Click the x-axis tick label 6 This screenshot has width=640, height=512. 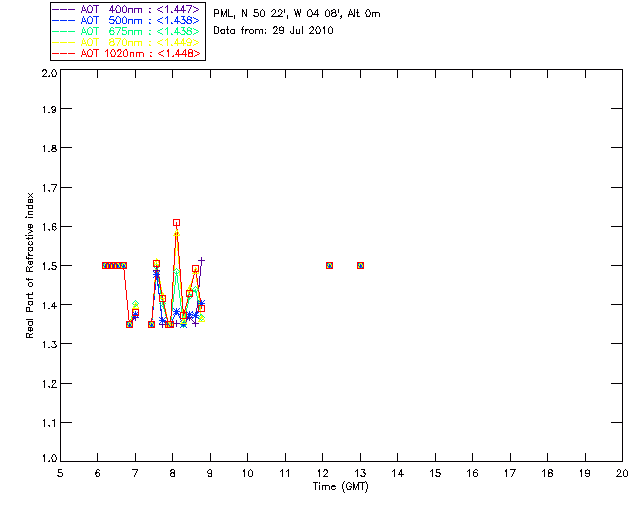pos(98,473)
